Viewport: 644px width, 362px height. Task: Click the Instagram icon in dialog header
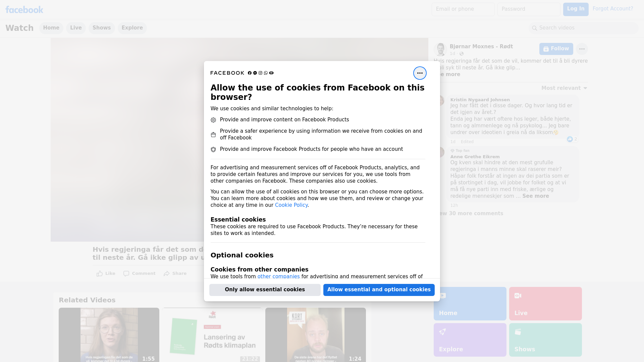coord(260,73)
